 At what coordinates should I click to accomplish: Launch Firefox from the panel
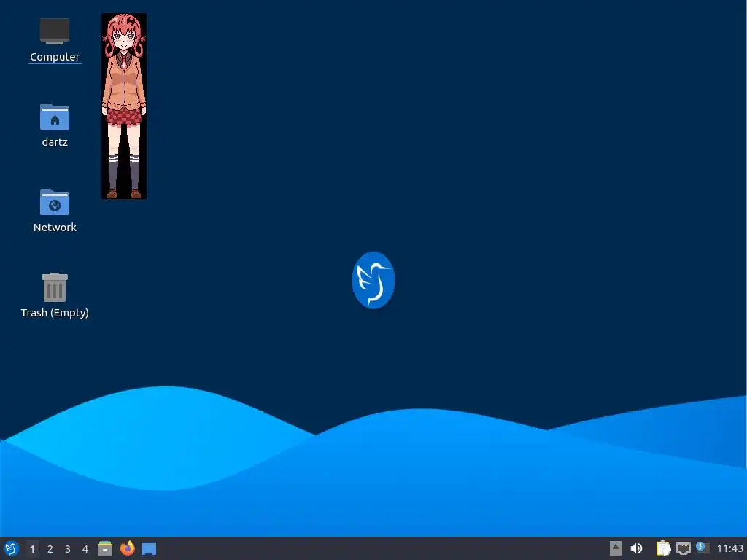point(127,548)
